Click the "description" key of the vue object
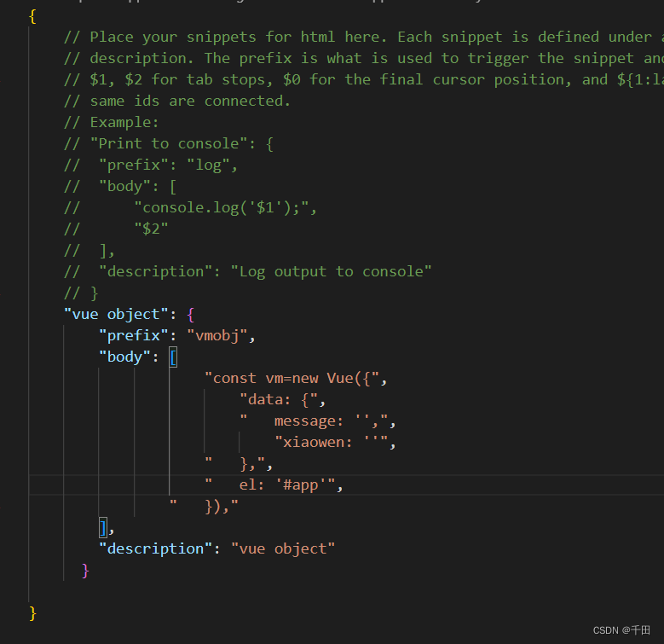 [155, 548]
